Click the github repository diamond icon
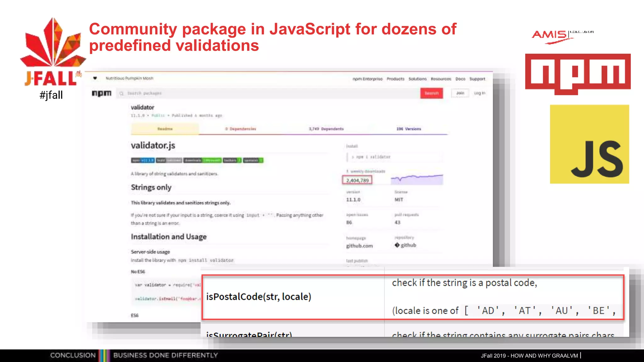This screenshot has height=362, width=644. click(397, 245)
